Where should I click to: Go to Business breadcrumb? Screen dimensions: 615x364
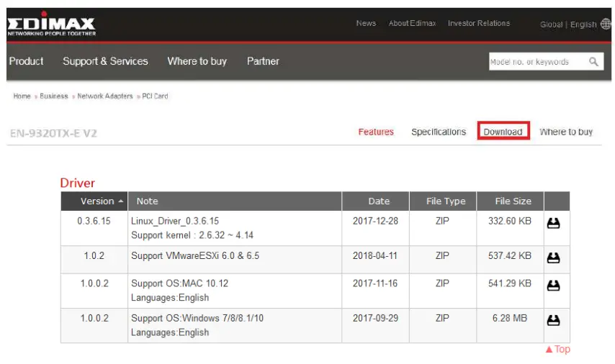[x=54, y=96]
